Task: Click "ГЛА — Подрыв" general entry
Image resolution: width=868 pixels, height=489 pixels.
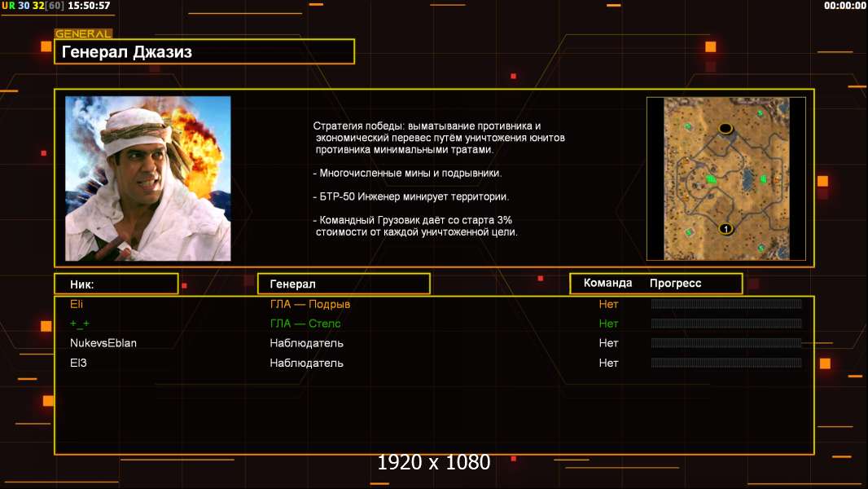Action: point(310,304)
